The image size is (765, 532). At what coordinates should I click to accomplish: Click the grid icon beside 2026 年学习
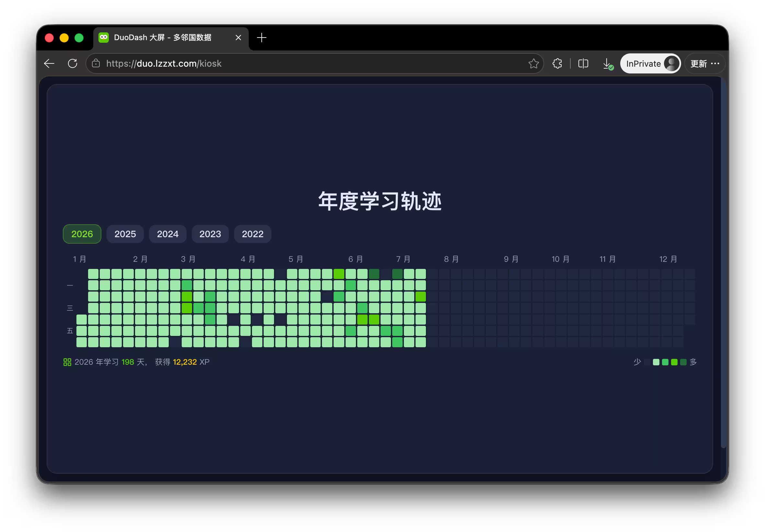point(67,362)
